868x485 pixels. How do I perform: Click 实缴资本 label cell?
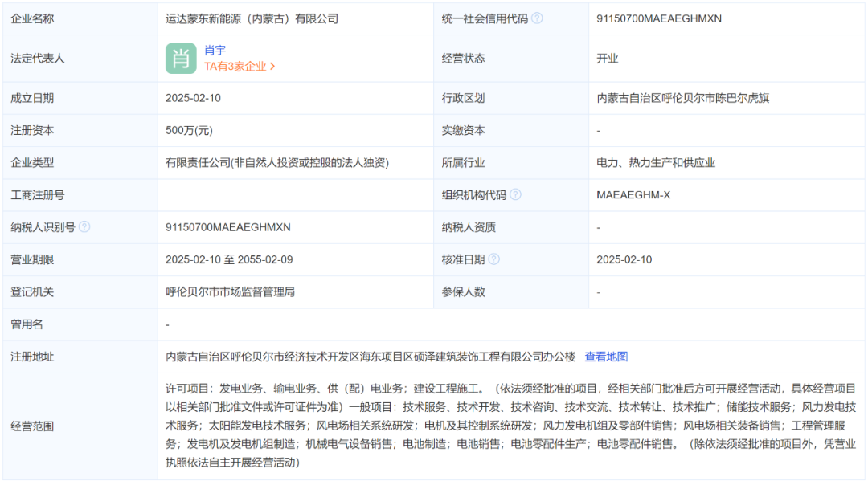tap(511, 131)
